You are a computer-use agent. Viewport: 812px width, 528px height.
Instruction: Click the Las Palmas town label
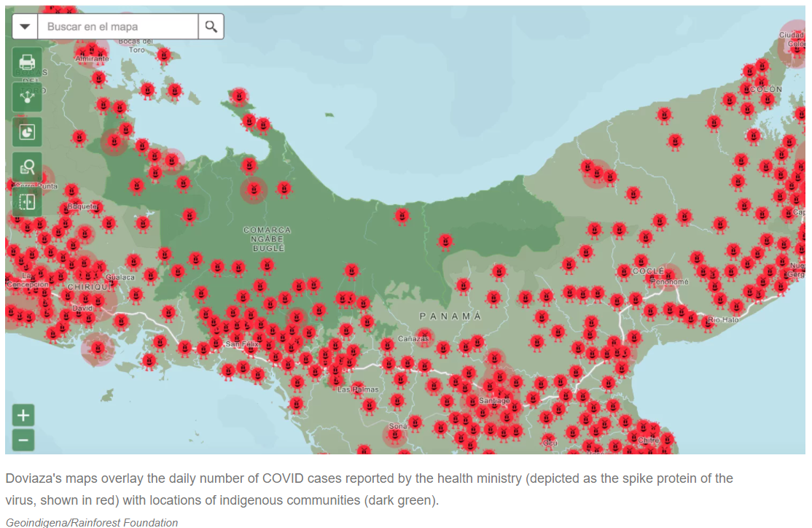358,389
